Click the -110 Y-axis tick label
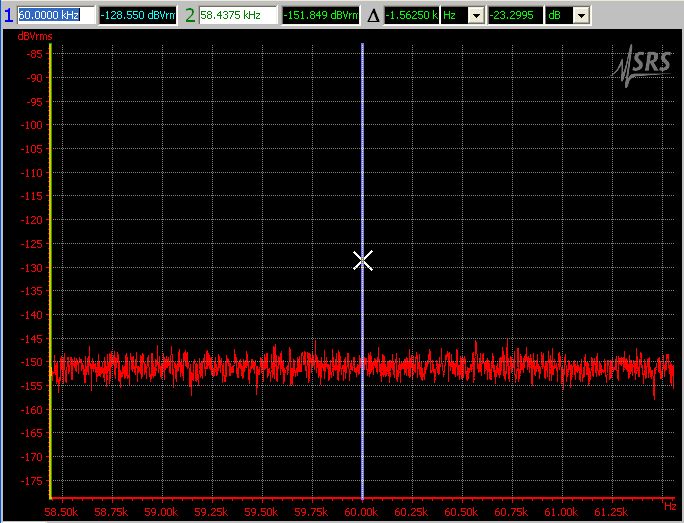Image resolution: width=684 pixels, height=523 pixels. [x=32, y=173]
